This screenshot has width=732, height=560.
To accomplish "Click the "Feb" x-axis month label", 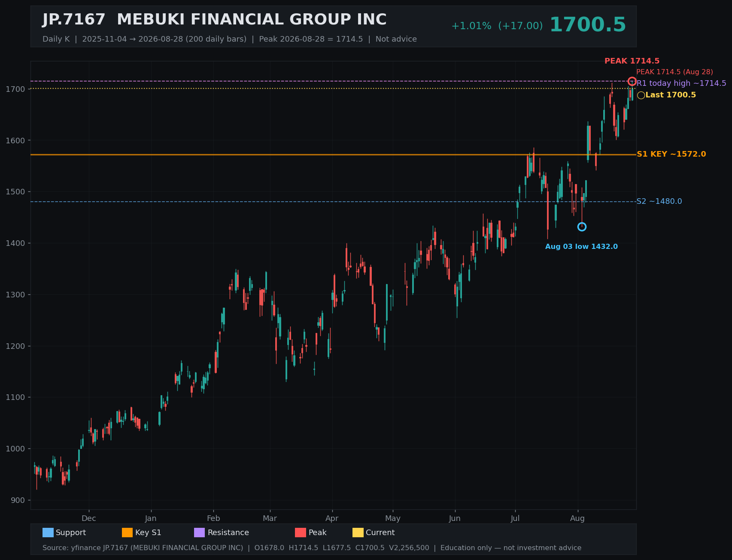I will click(x=213, y=518).
